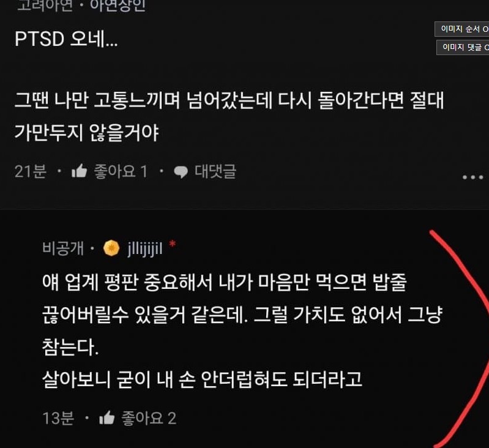Toggle the 이미지 순서 button

click(462, 29)
